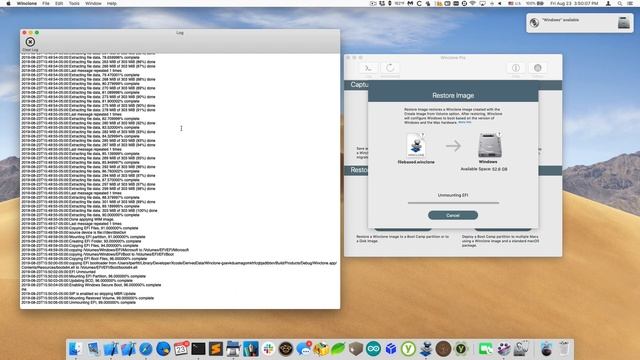Open Spotlight search in menu bar
The width and height of the screenshot is (640, 360).
[x=620, y=3]
